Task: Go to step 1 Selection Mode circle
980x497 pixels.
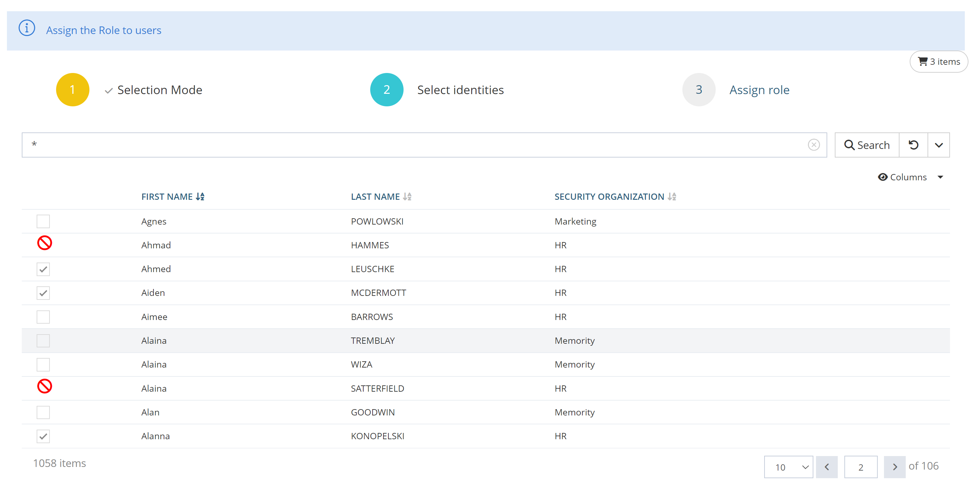Action: [x=72, y=89]
